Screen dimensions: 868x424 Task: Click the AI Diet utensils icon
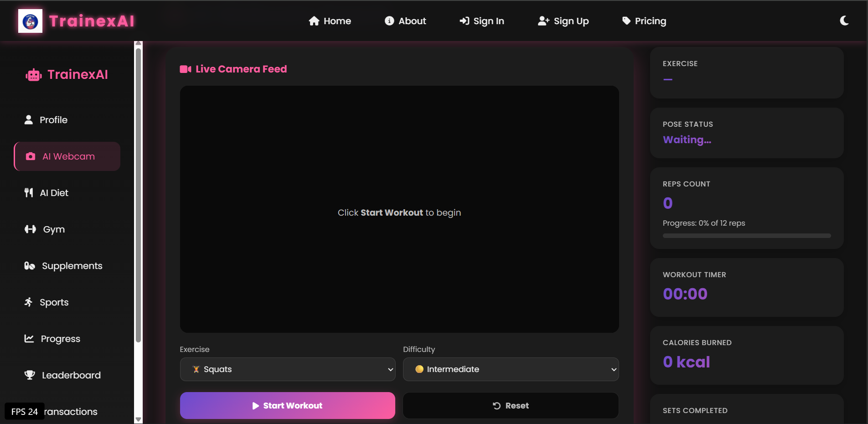click(x=29, y=193)
